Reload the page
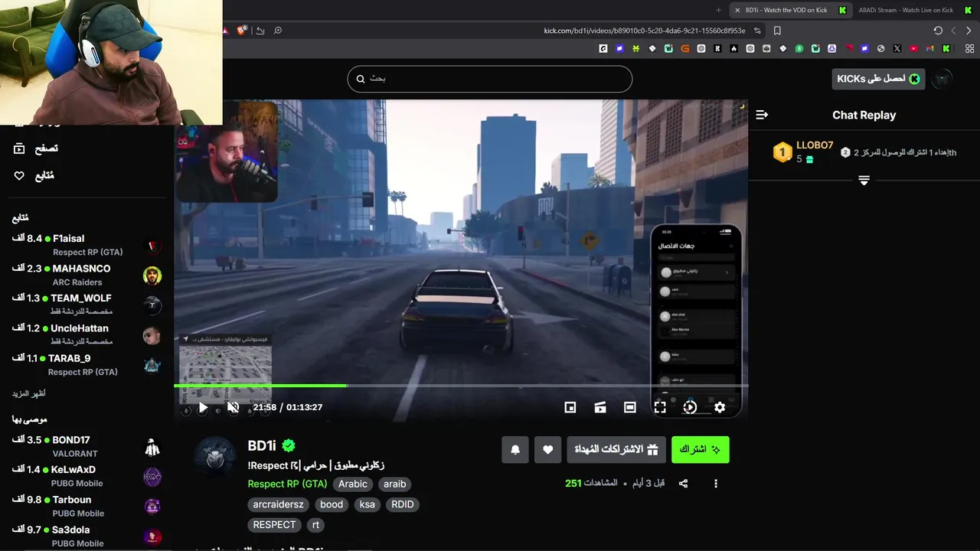Image resolution: width=980 pixels, height=551 pixels. coord(938,31)
